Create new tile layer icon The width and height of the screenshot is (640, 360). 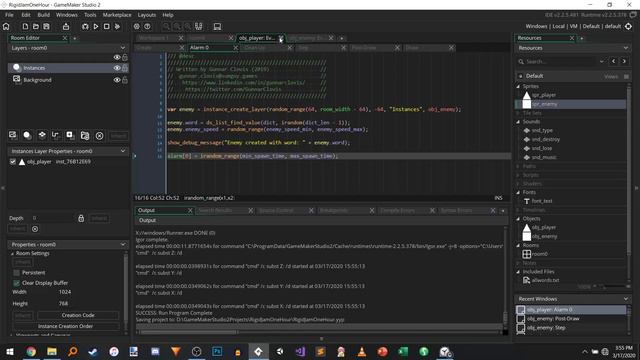[x=42, y=135]
